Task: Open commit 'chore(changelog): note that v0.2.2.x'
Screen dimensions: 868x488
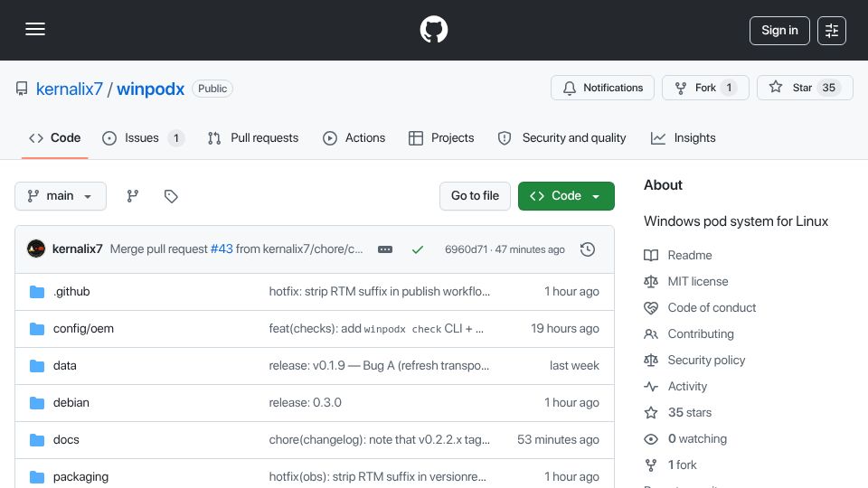Action: [x=379, y=440]
